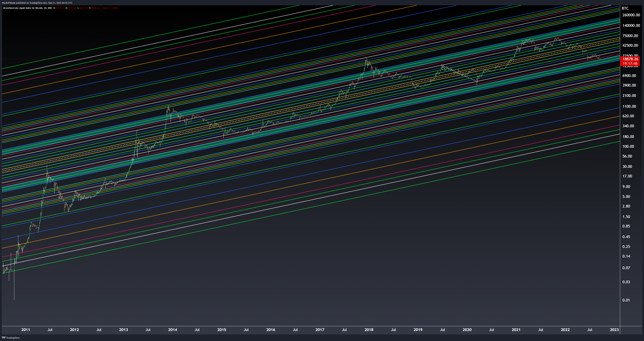644x341 pixels.
Task: Click the 1100.00 price axis label
Action: 629,106
